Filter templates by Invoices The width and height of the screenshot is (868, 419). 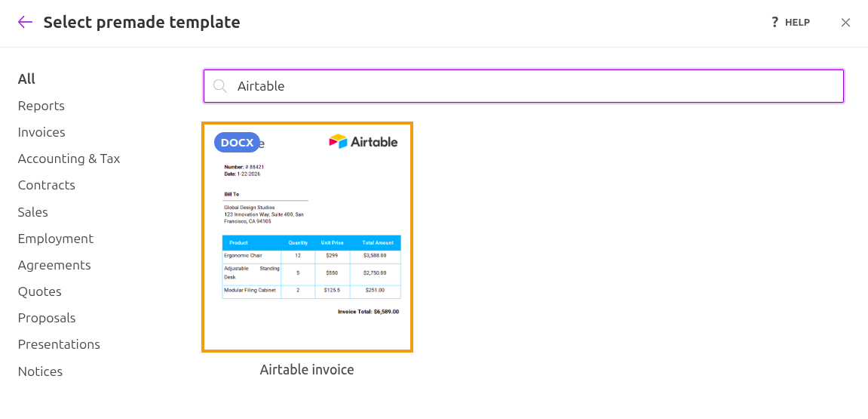pos(41,132)
